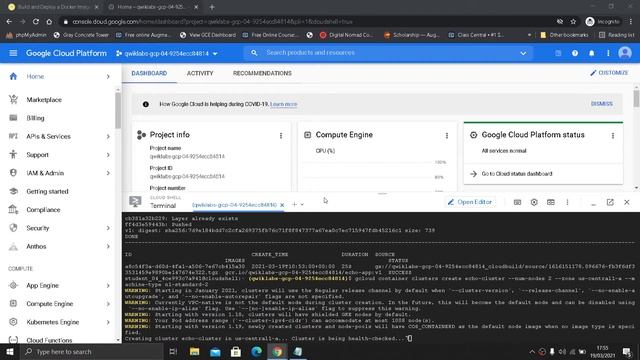Screen dimensions: 640x360
Task: Switch to the Dashboard tab
Action: point(149,73)
